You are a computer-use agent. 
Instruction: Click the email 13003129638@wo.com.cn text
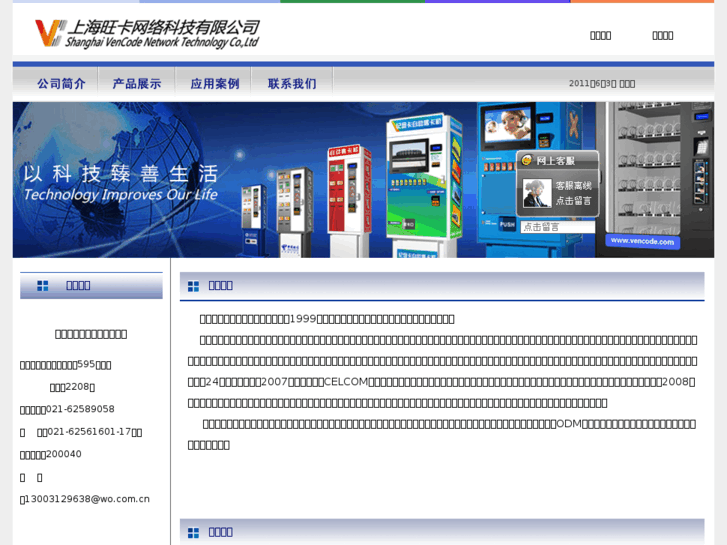tap(87, 499)
